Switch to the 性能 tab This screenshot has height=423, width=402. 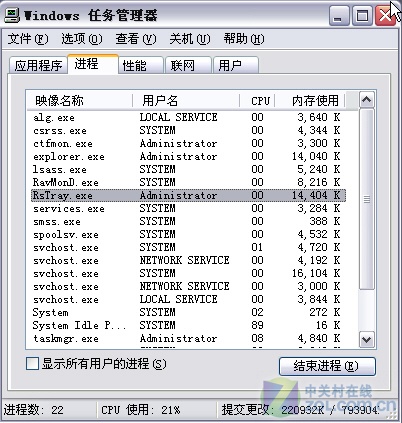(x=141, y=65)
